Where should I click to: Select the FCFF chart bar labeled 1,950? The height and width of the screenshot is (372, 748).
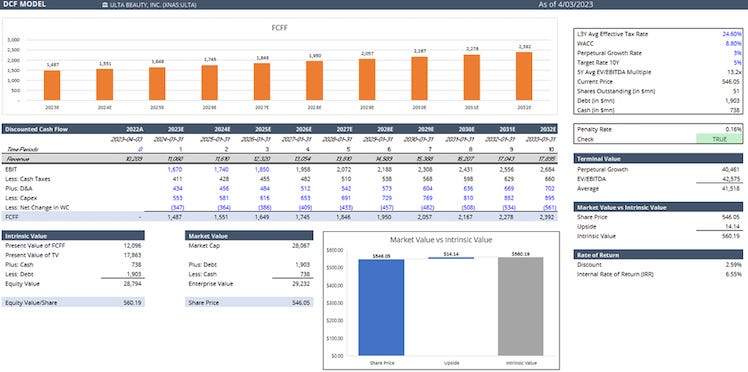click(314, 81)
